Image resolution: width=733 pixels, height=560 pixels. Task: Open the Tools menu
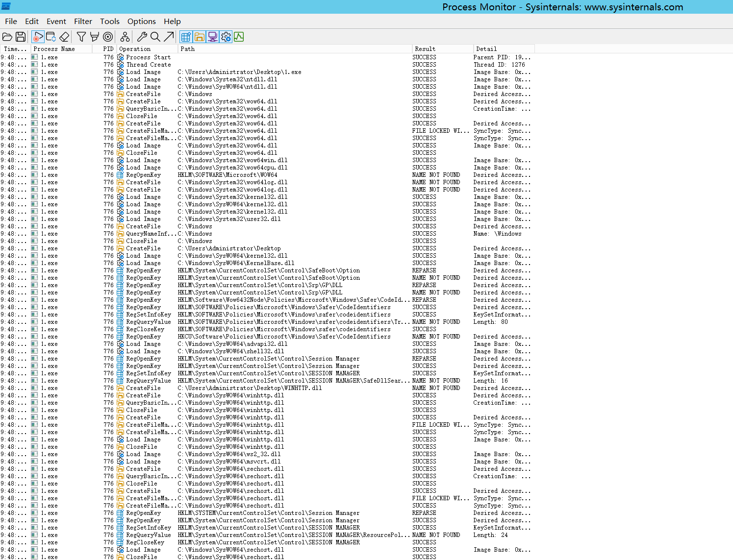[x=109, y=21]
